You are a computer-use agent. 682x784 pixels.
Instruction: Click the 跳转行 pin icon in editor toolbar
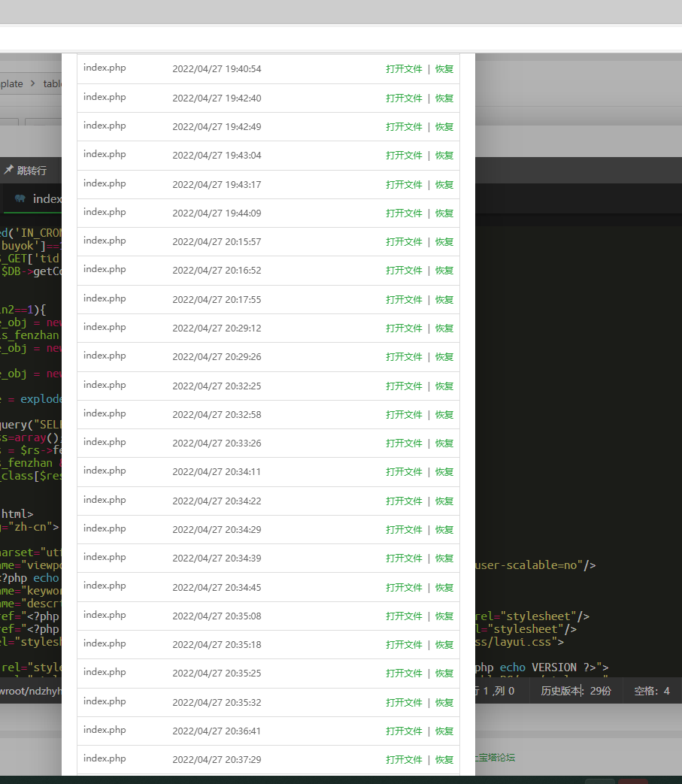pos(8,170)
